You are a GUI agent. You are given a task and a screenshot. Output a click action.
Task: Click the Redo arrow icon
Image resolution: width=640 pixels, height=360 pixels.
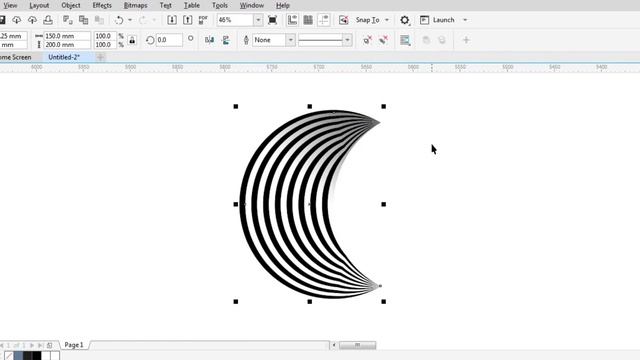143,20
